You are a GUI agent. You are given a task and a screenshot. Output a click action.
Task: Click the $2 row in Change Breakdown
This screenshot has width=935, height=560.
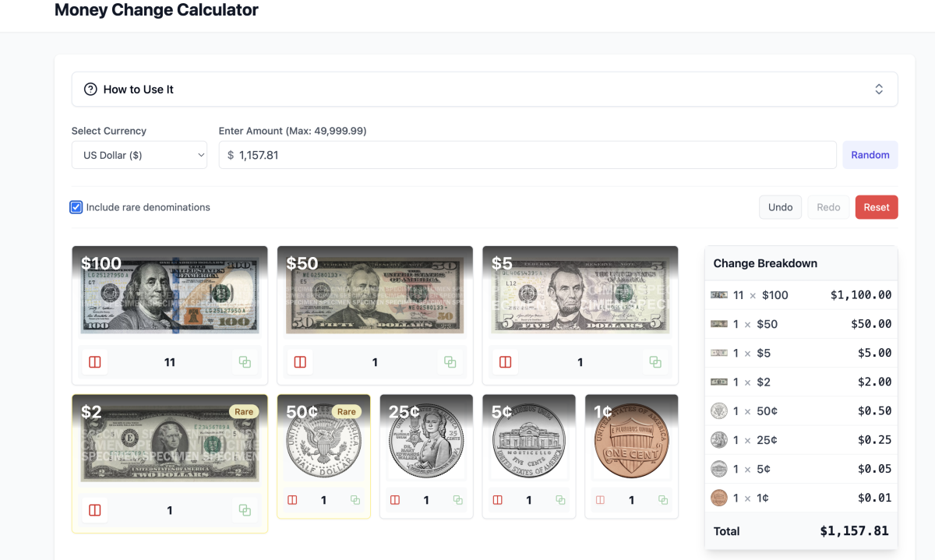(801, 382)
